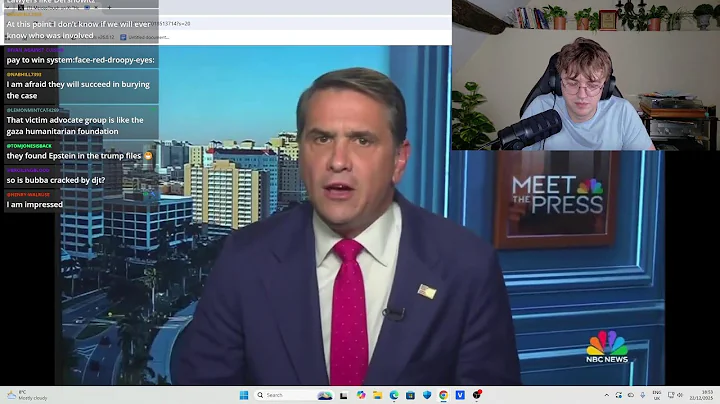720x404 pixels.
Task: Open the blue shield security app
Action: pos(427,395)
